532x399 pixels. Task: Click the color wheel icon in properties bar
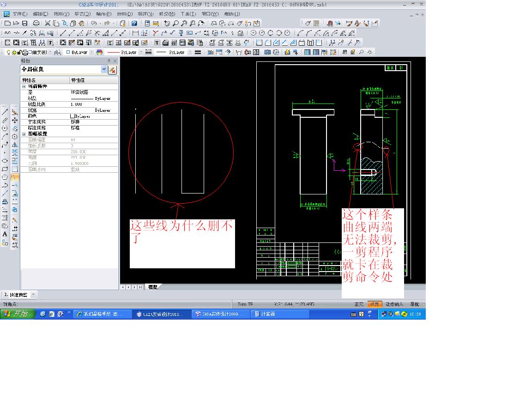point(99,52)
